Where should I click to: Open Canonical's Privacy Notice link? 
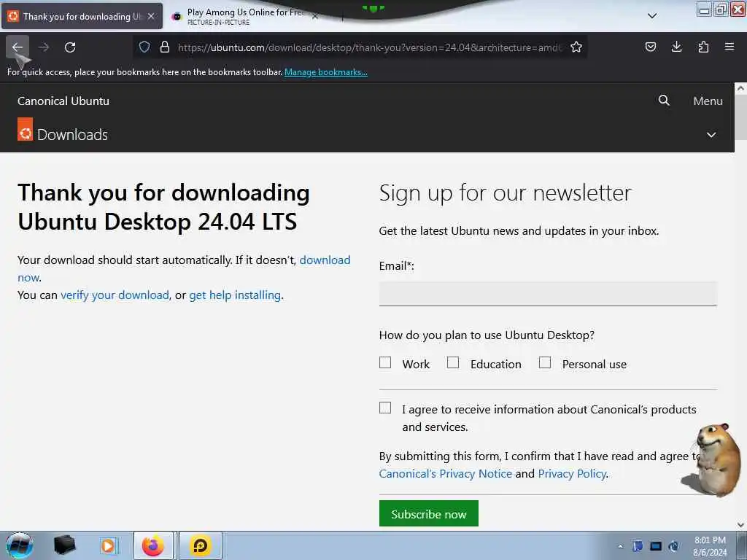(x=446, y=474)
